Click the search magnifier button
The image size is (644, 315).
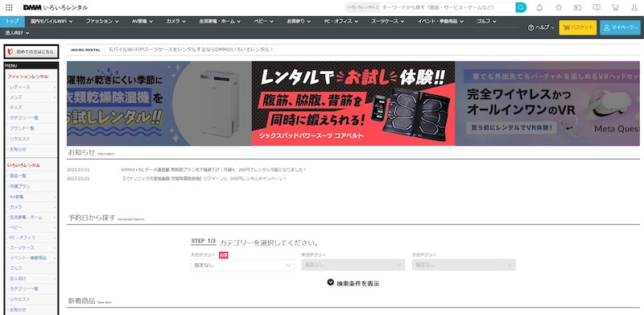click(521, 7)
